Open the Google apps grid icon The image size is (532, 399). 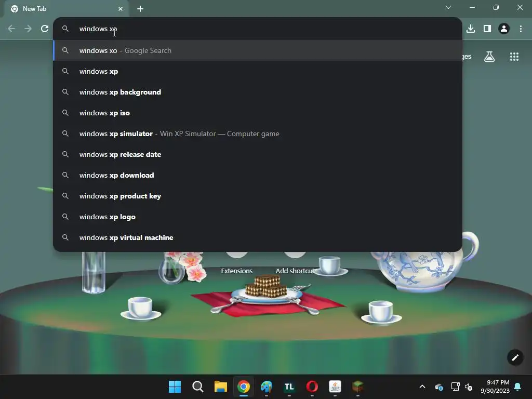(x=514, y=57)
